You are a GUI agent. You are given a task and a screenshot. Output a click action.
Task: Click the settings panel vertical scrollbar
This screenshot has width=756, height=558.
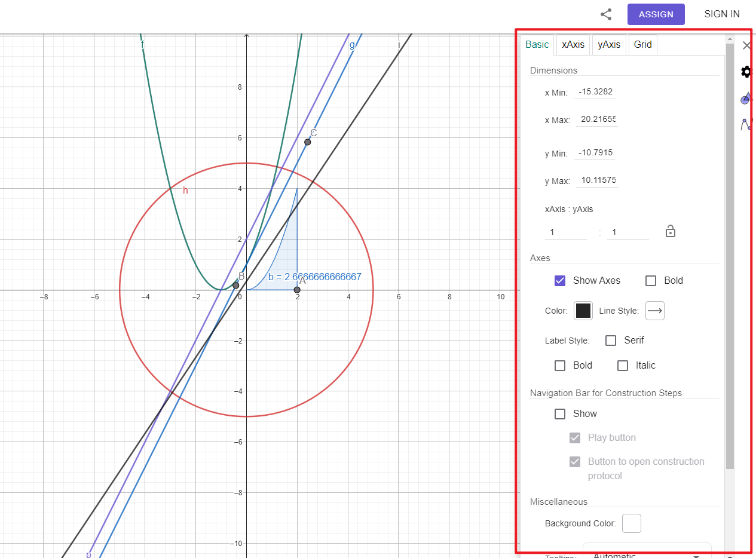(x=730, y=256)
